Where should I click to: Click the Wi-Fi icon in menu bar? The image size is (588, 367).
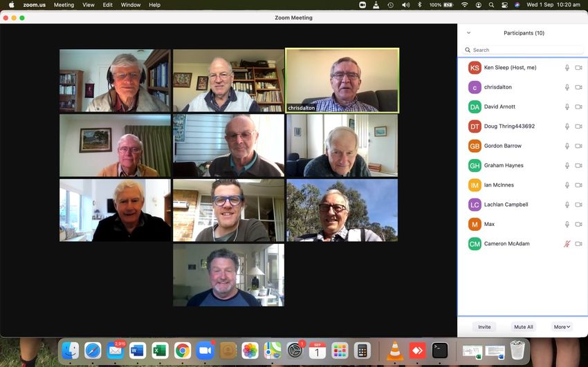464,5
